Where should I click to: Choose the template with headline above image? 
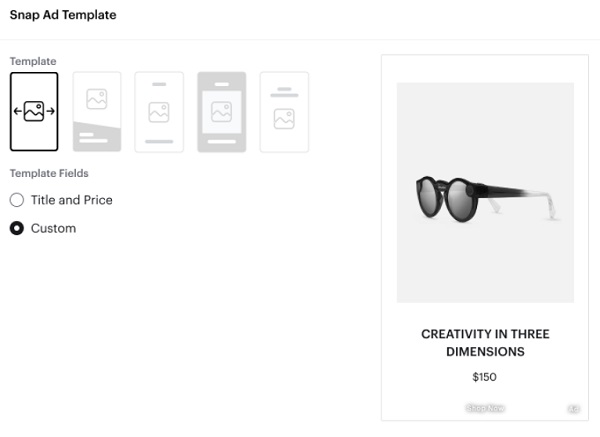(x=284, y=112)
